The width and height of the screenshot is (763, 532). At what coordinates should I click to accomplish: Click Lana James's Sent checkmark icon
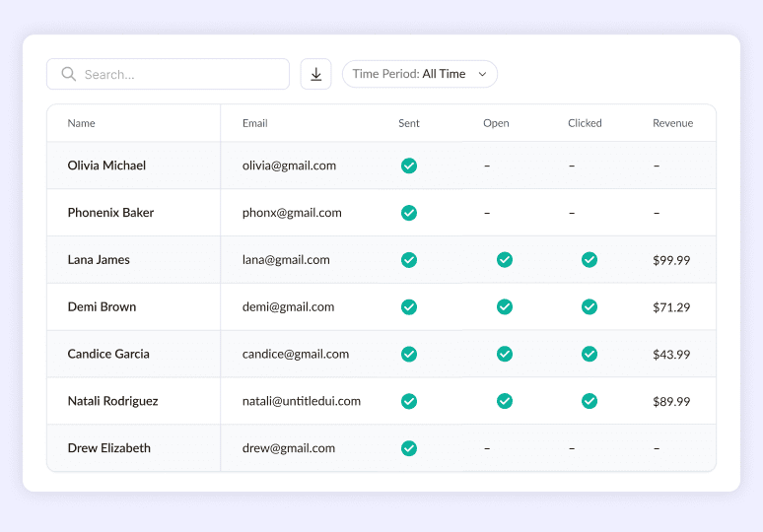(x=409, y=260)
